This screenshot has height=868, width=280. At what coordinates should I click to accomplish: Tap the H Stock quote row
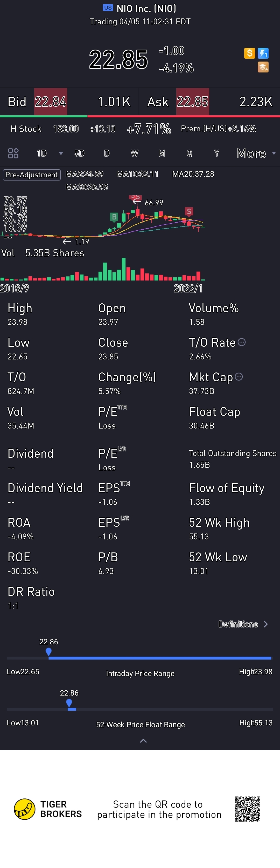(x=133, y=129)
